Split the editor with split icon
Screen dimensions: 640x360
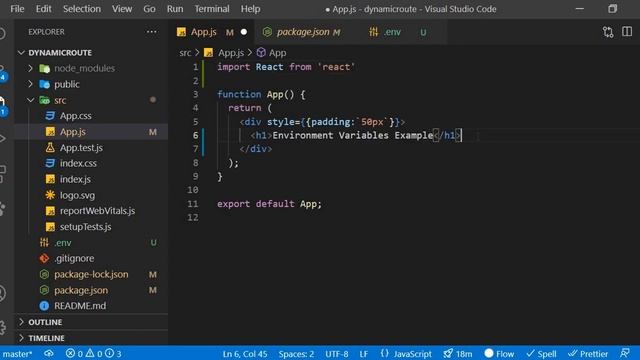coord(627,32)
